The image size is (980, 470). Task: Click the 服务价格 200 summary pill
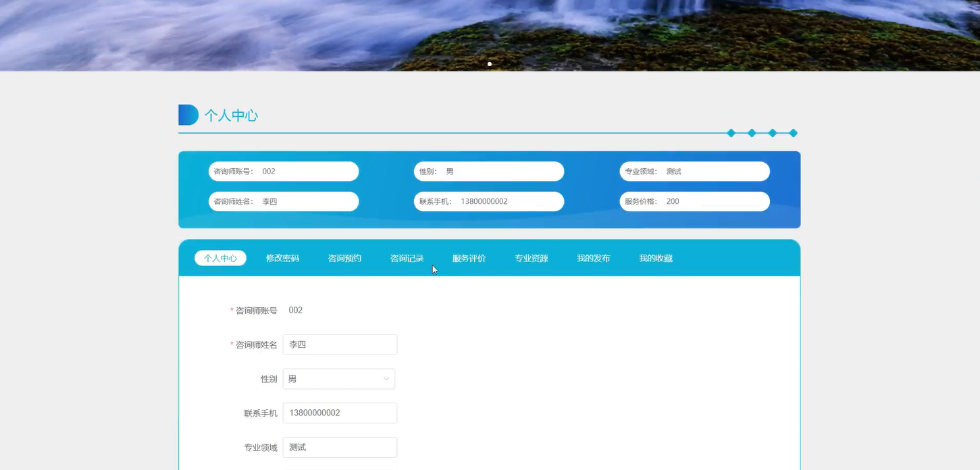[x=694, y=201]
